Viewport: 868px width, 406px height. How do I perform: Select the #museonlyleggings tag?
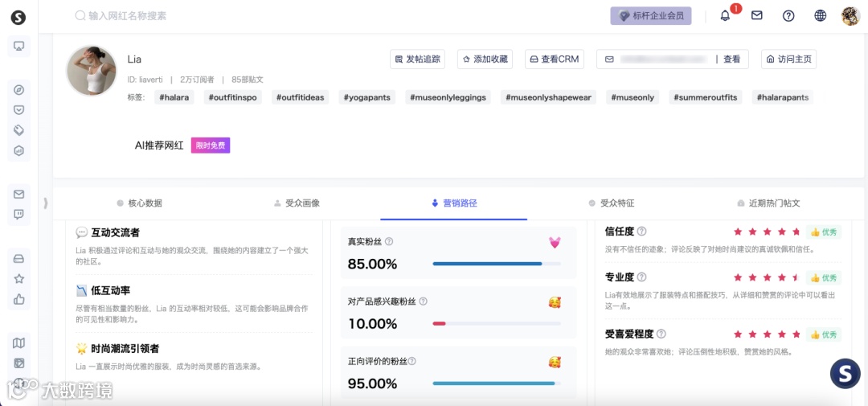click(x=448, y=97)
